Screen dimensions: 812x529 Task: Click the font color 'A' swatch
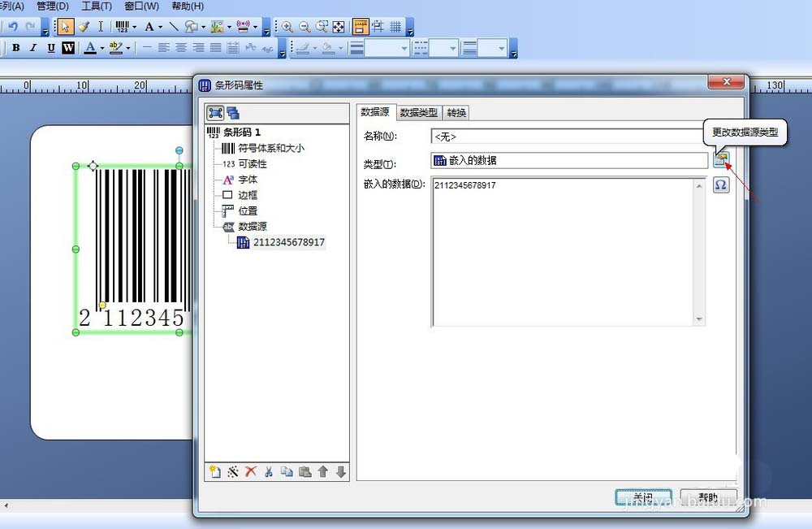pyautogui.click(x=90, y=48)
